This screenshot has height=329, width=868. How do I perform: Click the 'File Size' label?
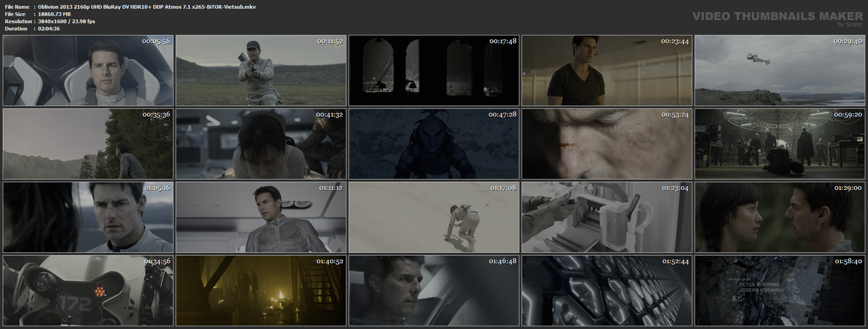tap(15, 14)
